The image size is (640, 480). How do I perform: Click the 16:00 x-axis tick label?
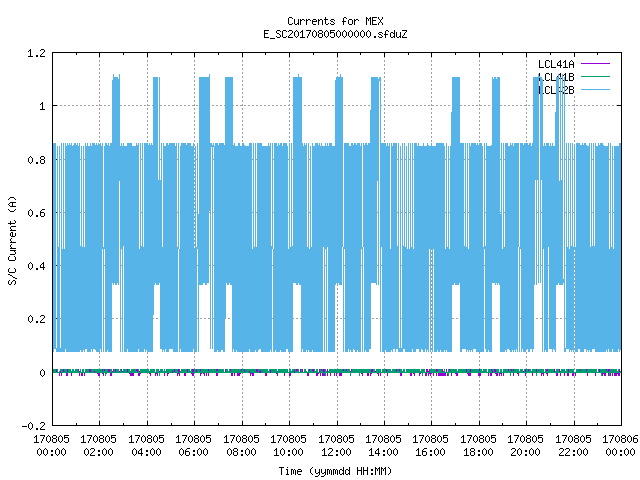tap(431, 452)
